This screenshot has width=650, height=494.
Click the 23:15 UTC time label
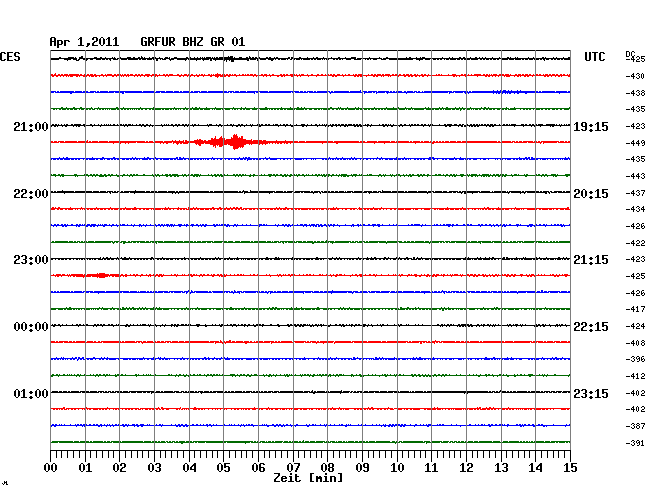click(591, 393)
